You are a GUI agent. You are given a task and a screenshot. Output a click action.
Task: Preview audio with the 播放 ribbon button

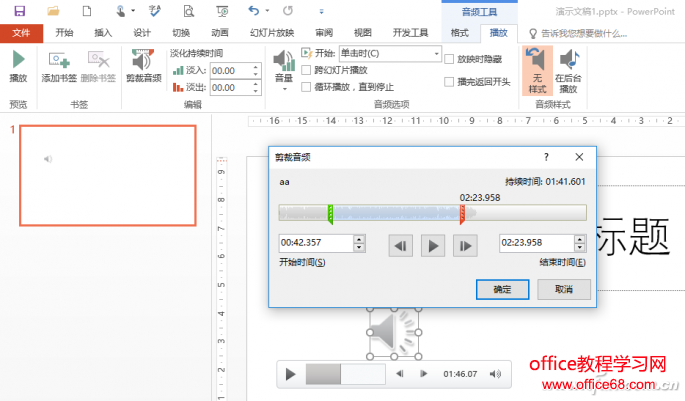click(x=18, y=66)
